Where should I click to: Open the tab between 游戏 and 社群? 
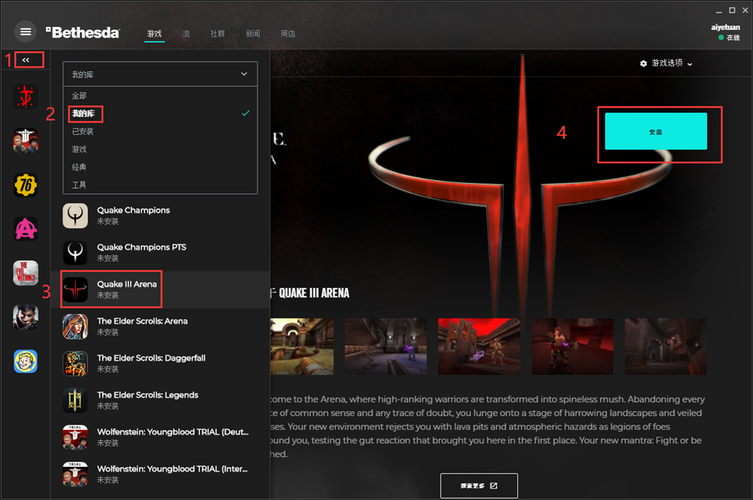pos(186,34)
